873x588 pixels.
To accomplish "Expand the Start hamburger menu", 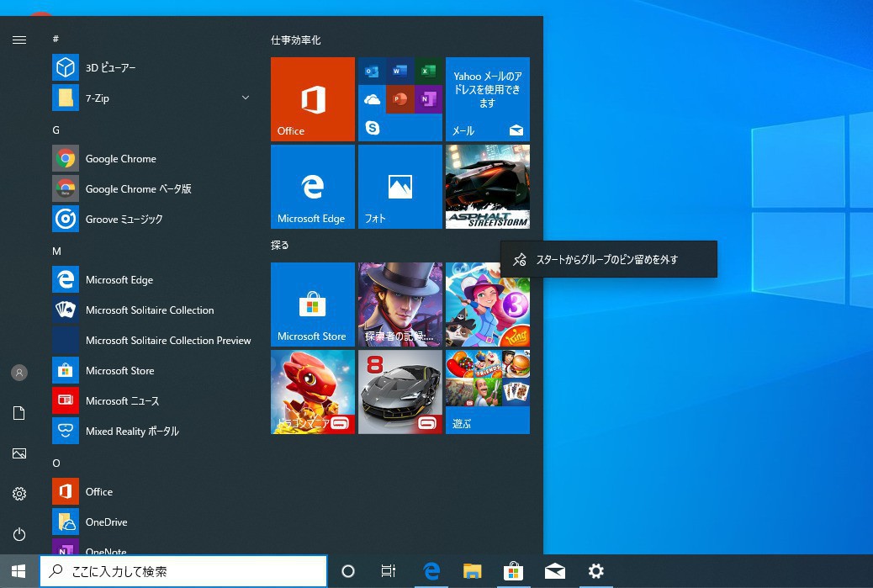I will [19, 40].
